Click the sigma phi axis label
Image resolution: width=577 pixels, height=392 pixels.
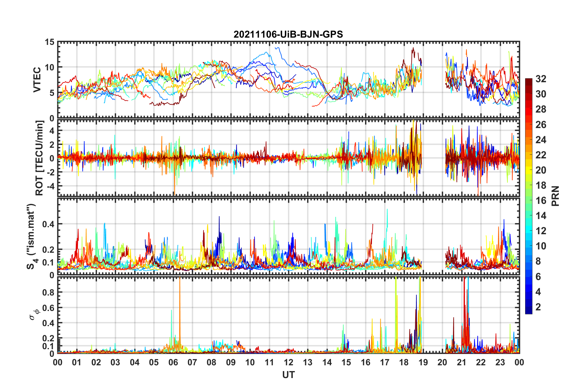coord(34,314)
